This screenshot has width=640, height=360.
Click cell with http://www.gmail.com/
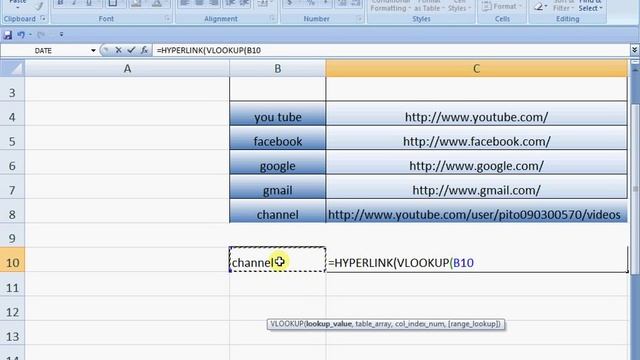(x=477, y=187)
